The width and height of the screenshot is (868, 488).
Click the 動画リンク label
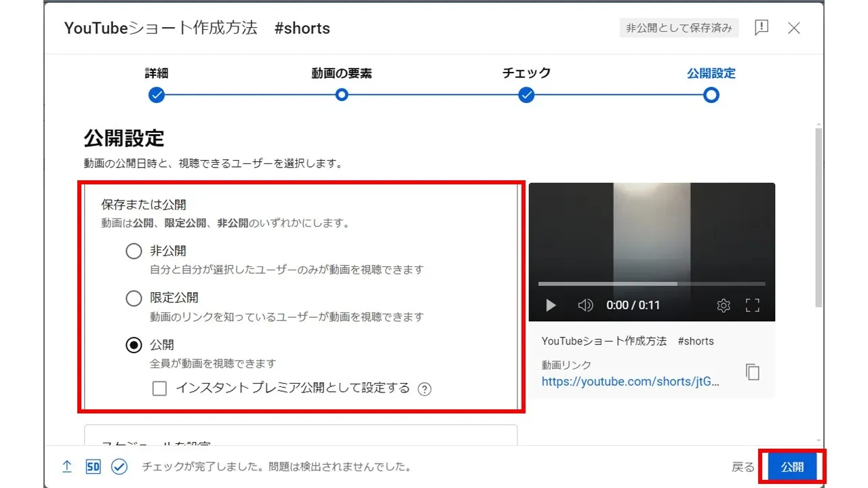566,365
